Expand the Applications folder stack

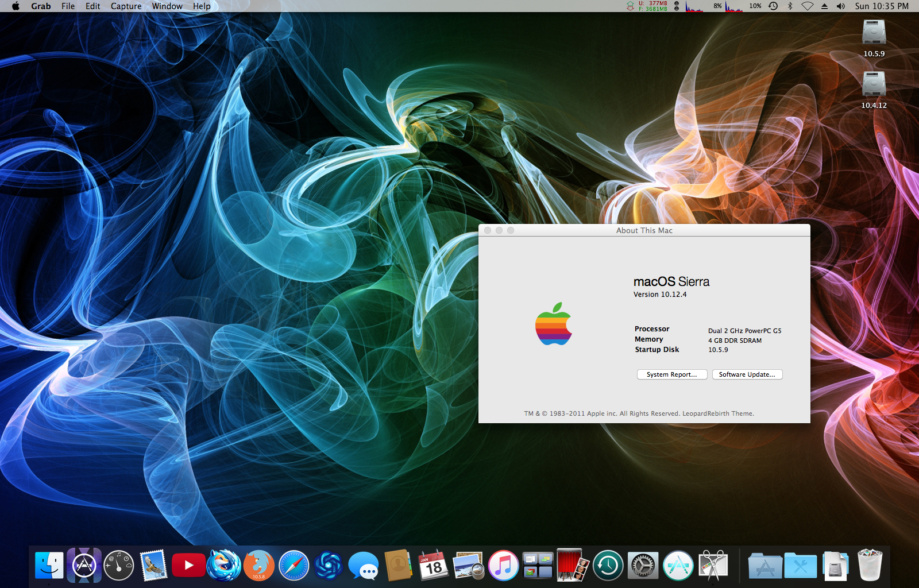click(x=765, y=567)
